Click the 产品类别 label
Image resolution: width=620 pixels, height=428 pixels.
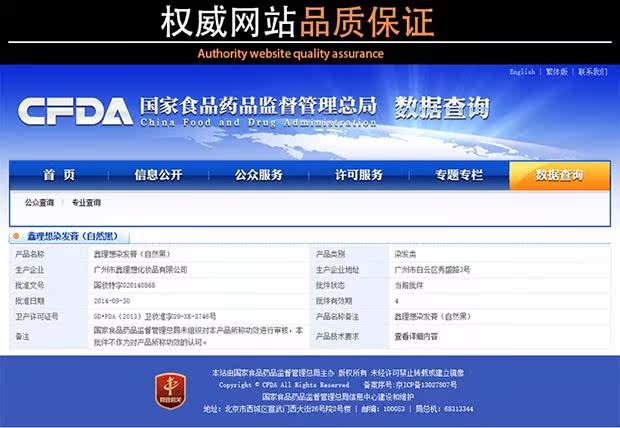click(x=330, y=254)
